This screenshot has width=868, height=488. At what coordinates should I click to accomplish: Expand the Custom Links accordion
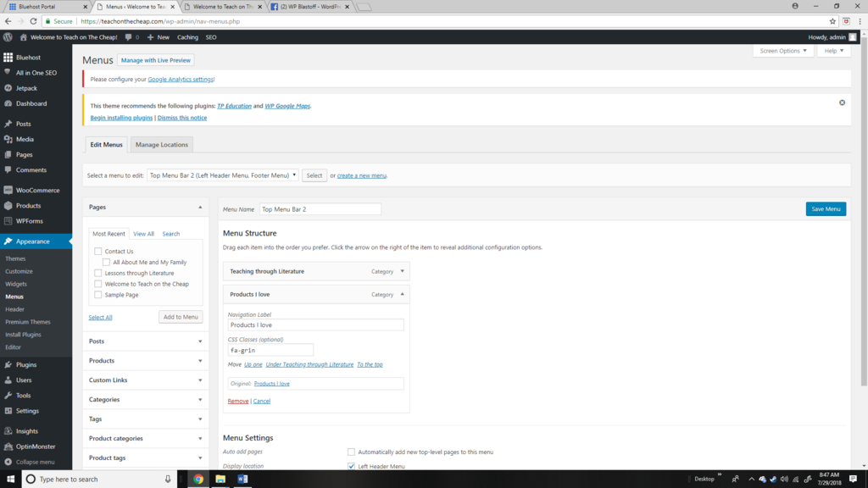coord(146,380)
